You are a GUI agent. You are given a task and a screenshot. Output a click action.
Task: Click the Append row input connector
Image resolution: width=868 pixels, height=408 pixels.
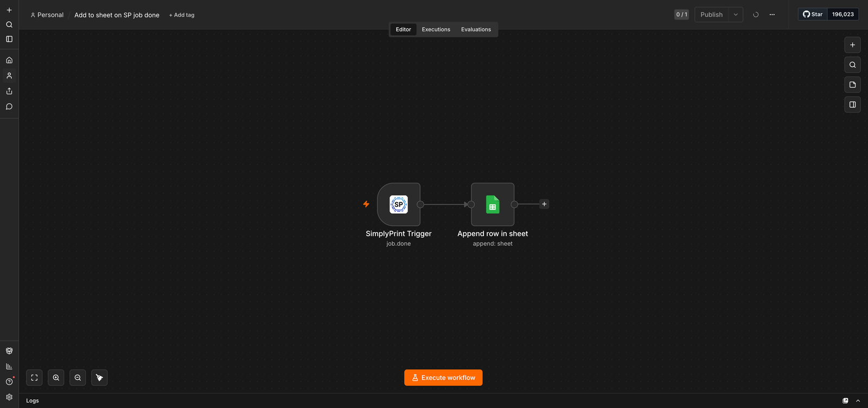pos(471,205)
